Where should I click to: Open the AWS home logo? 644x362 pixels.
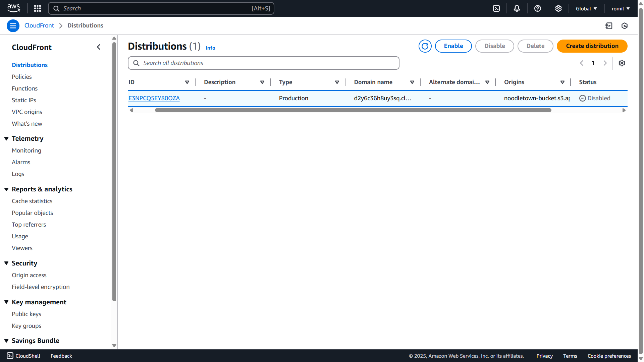point(14,8)
